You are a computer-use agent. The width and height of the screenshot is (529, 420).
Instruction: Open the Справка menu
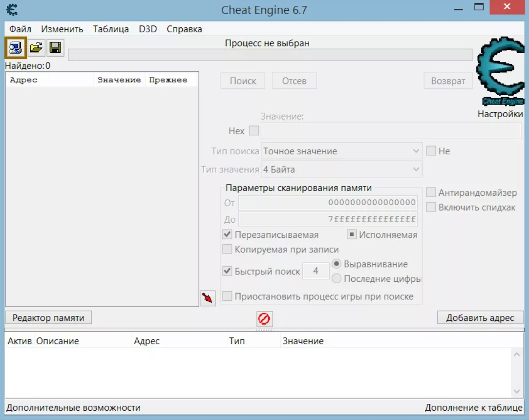pyautogui.click(x=184, y=29)
